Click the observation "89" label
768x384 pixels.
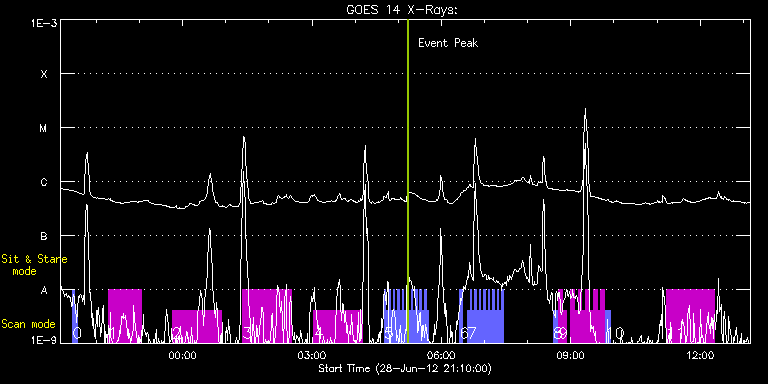pos(560,334)
